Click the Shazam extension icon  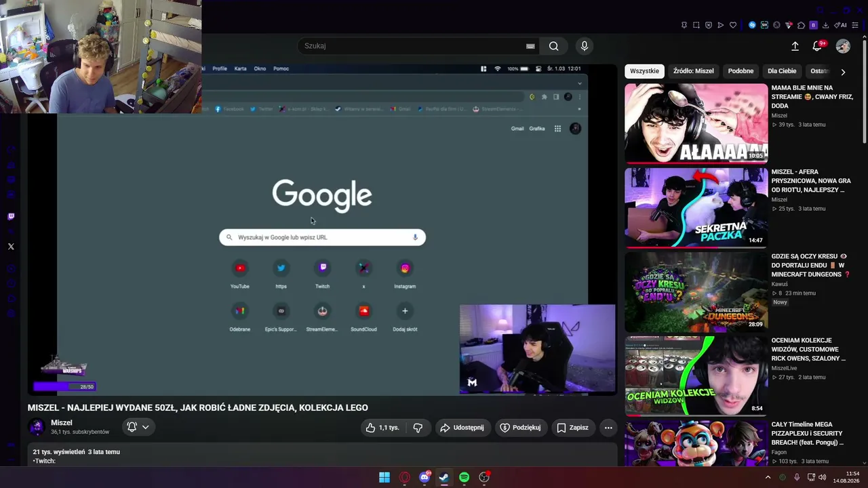click(x=752, y=25)
